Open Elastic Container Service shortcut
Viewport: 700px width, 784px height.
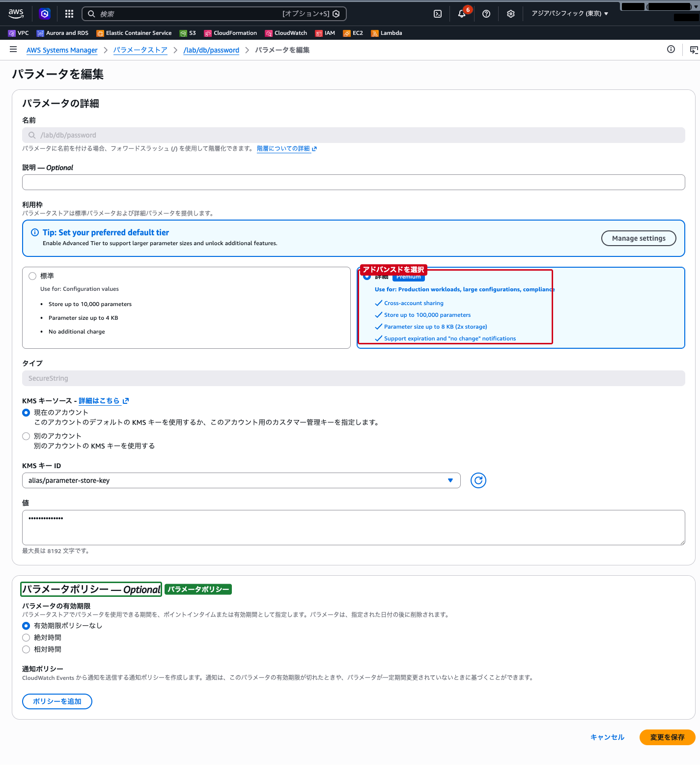click(x=134, y=33)
